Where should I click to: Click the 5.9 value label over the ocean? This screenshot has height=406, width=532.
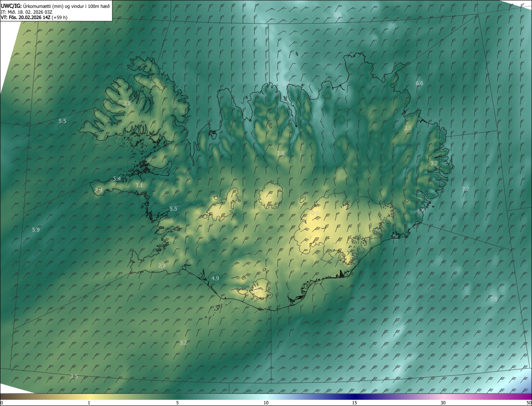[x=36, y=230]
